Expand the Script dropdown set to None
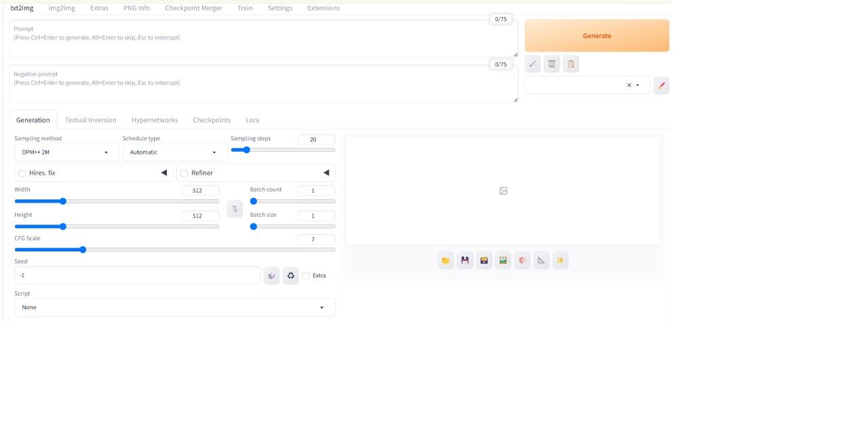Screen dimensions: 868x421 [x=174, y=308]
